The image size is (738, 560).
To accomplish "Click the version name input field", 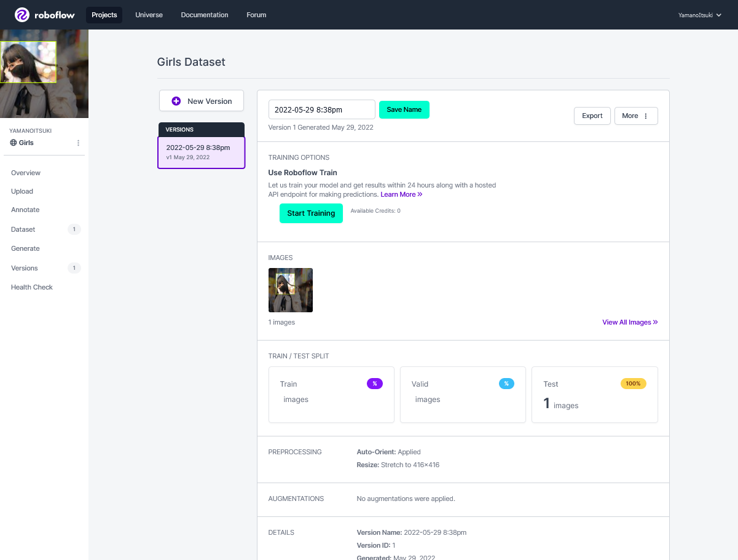I will [x=322, y=109].
